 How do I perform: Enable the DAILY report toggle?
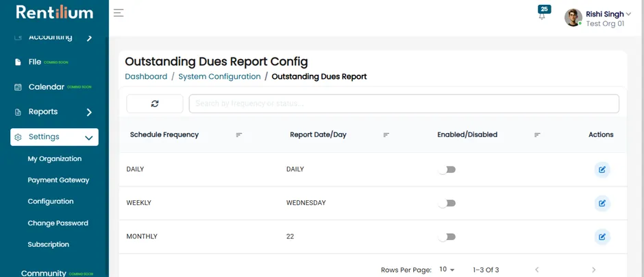pos(447,170)
